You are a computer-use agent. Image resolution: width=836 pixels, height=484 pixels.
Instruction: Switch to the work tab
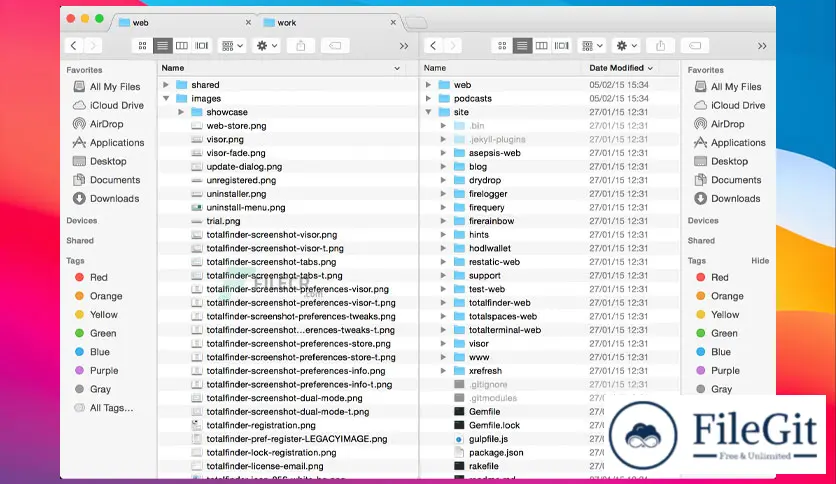click(x=328, y=22)
